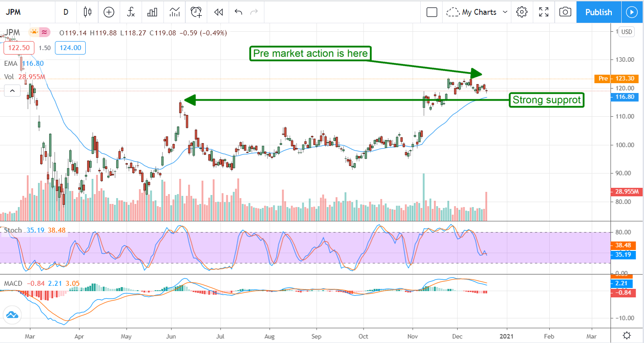Viewport: 644px width, 343px height.
Task: Click the 2021 label on the time axis
Action: point(506,335)
